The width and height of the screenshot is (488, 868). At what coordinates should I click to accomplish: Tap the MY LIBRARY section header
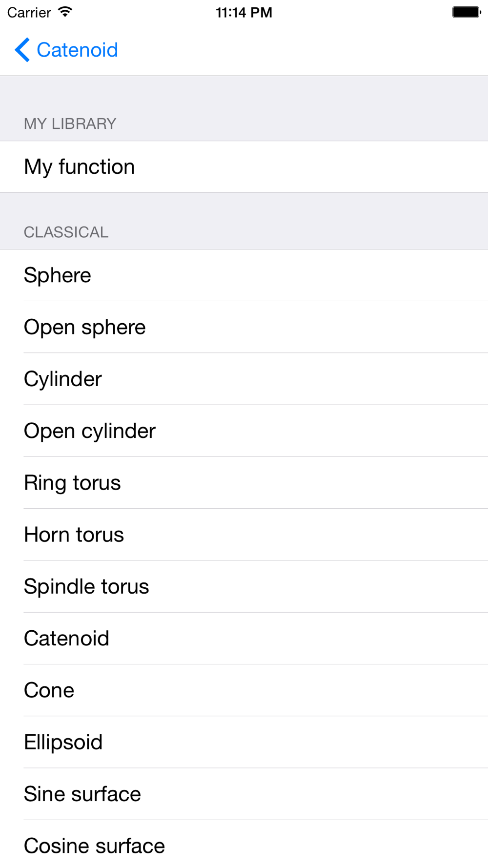(70, 124)
